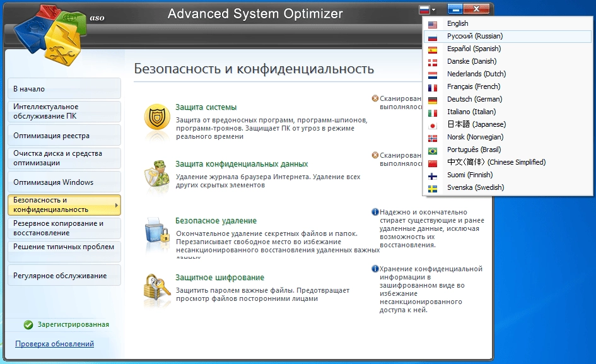Viewport: 596px width, 364px height.
Task: Open Резервное копирование и восстановление section
Action: (64, 228)
